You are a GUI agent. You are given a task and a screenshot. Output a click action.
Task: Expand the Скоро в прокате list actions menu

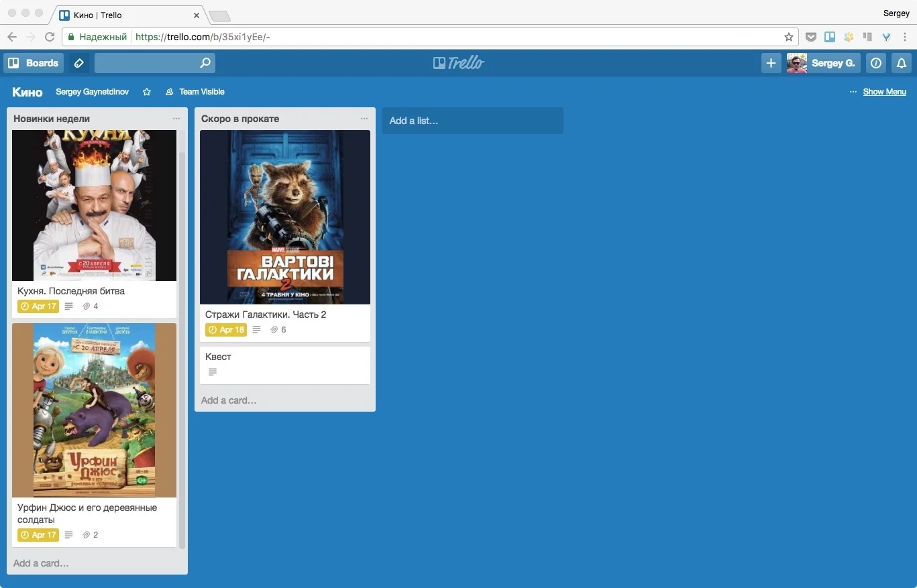tap(364, 119)
